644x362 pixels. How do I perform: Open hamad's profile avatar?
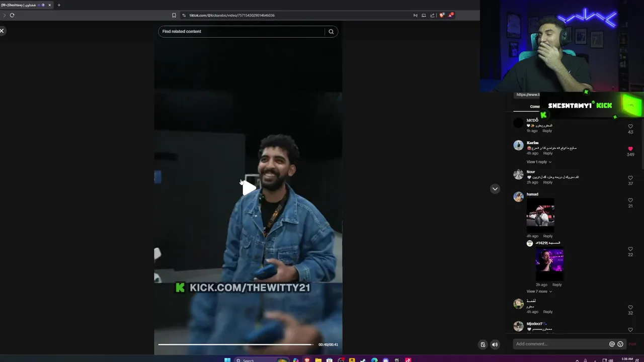[518, 197]
